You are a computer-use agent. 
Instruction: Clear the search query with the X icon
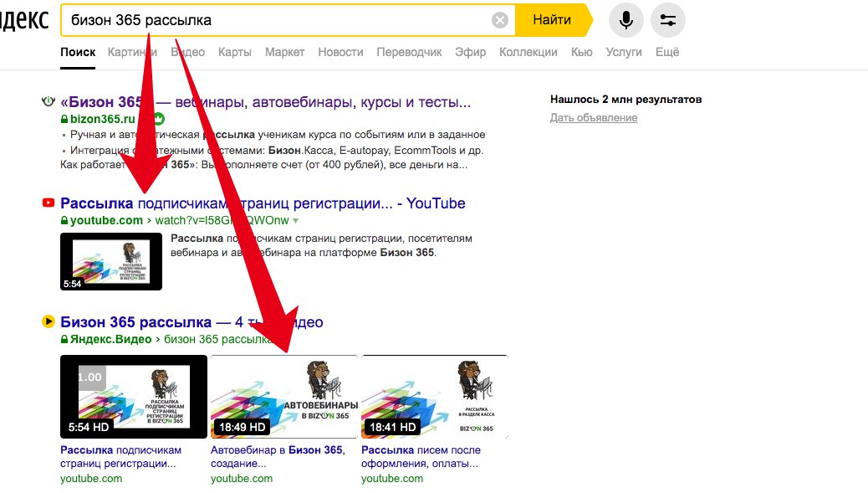[499, 20]
